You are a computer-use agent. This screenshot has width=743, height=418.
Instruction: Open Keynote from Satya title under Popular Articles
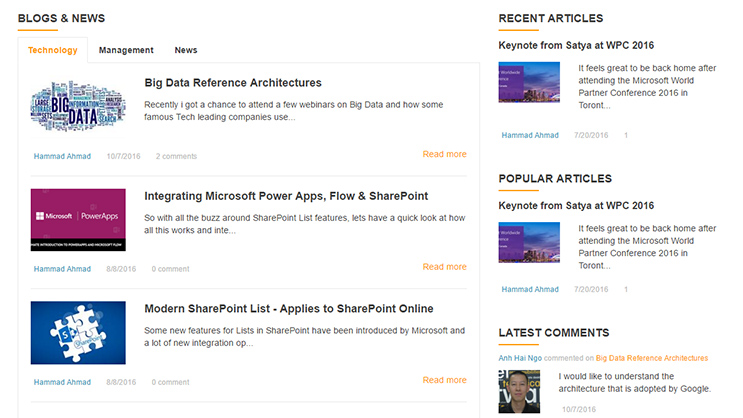click(576, 206)
